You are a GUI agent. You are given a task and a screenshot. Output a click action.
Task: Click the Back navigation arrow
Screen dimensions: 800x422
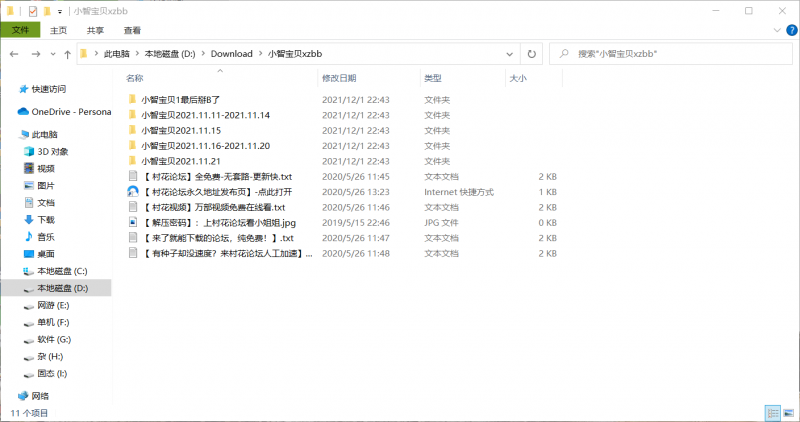[15, 53]
